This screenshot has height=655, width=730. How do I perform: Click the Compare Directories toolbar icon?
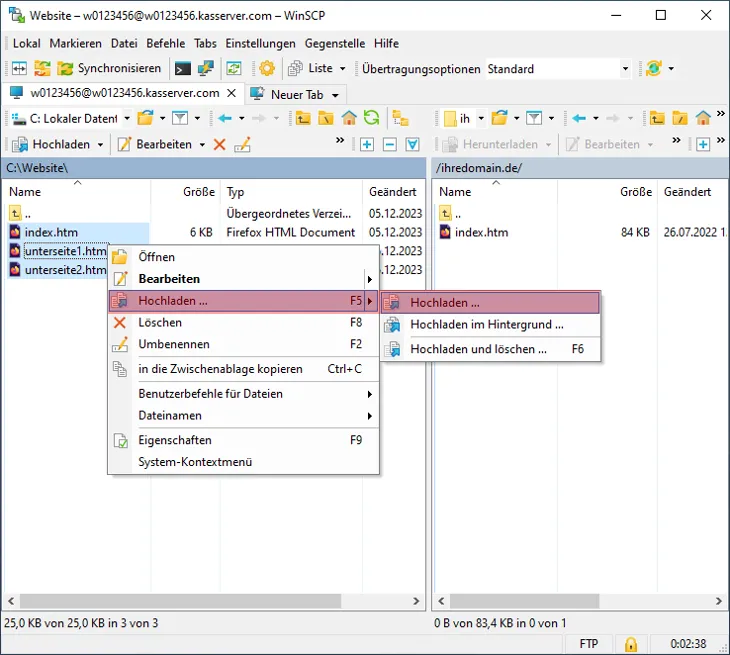(x=19, y=68)
